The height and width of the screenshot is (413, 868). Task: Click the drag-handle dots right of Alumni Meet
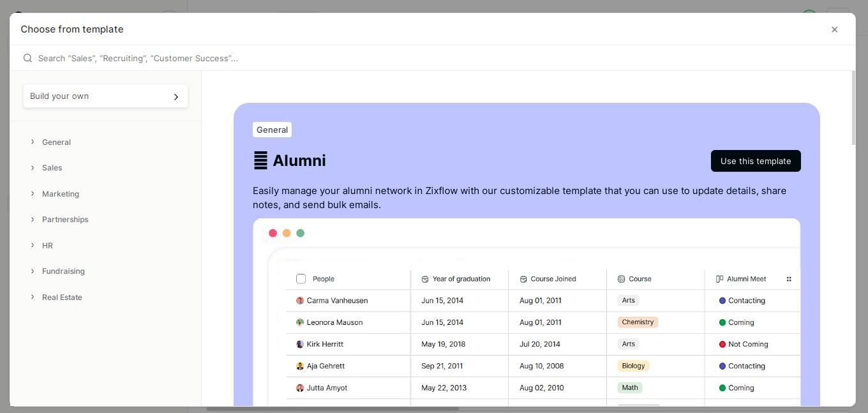(789, 279)
